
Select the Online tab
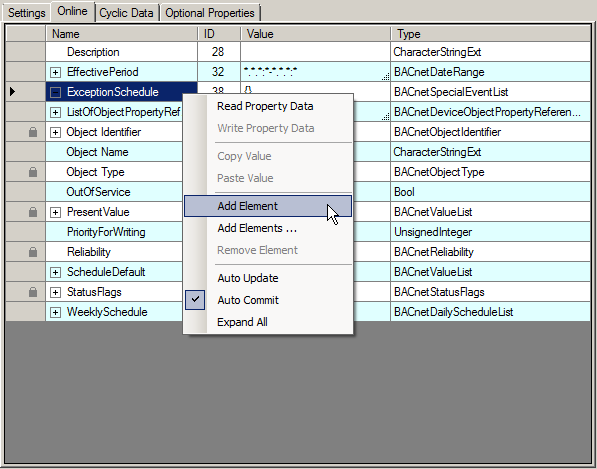click(x=72, y=11)
